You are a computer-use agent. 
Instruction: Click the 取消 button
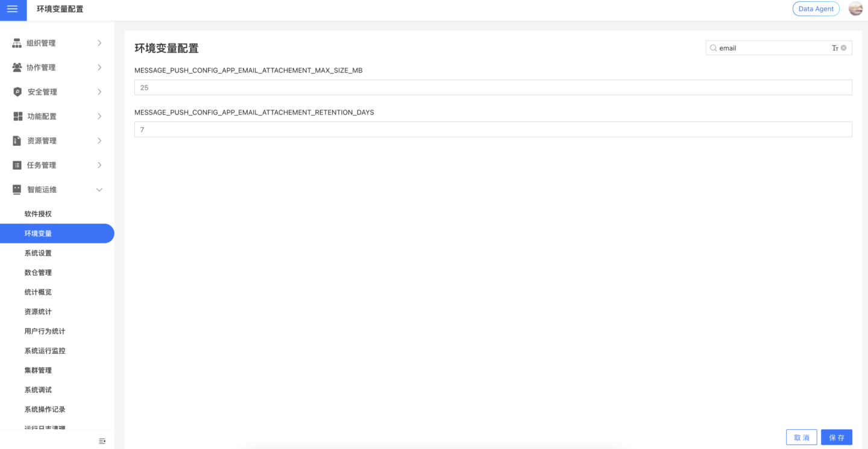click(x=802, y=438)
